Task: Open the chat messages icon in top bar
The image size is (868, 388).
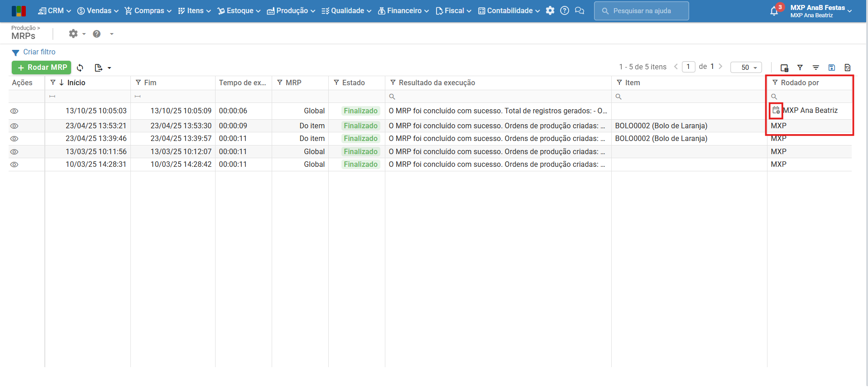Action: (x=579, y=11)
